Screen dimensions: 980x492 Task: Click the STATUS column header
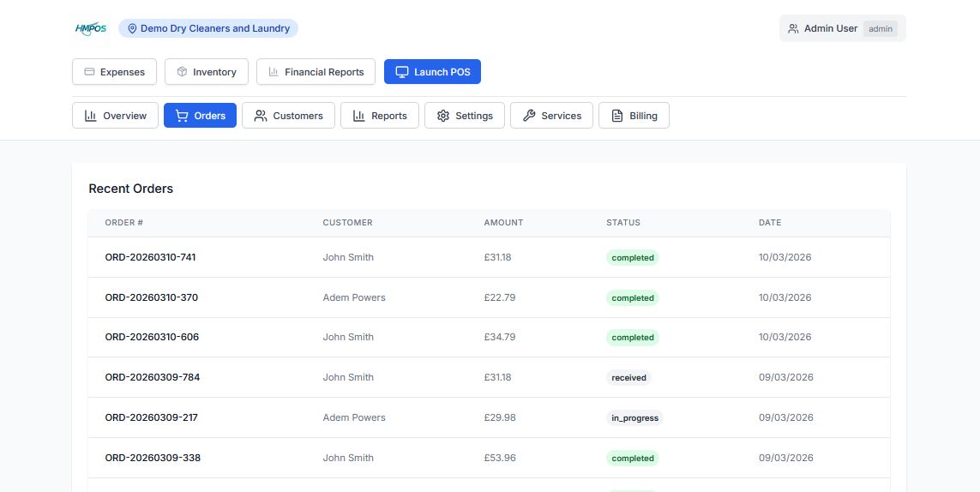click(623, 223)
